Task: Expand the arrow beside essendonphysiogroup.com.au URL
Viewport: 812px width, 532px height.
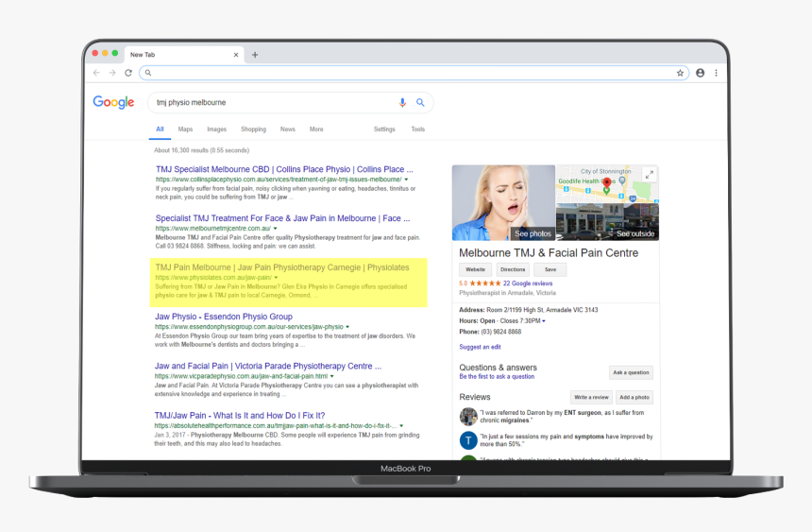Action: 347,327
